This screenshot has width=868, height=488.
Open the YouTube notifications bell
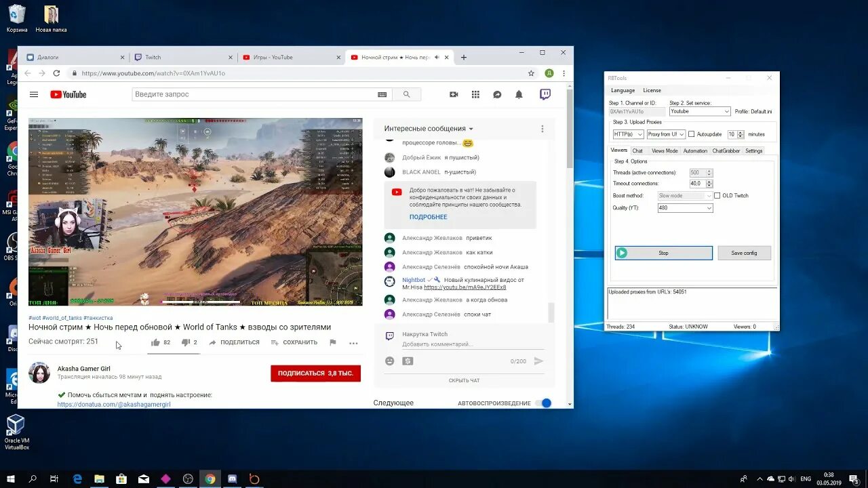[x=519, y=94]
